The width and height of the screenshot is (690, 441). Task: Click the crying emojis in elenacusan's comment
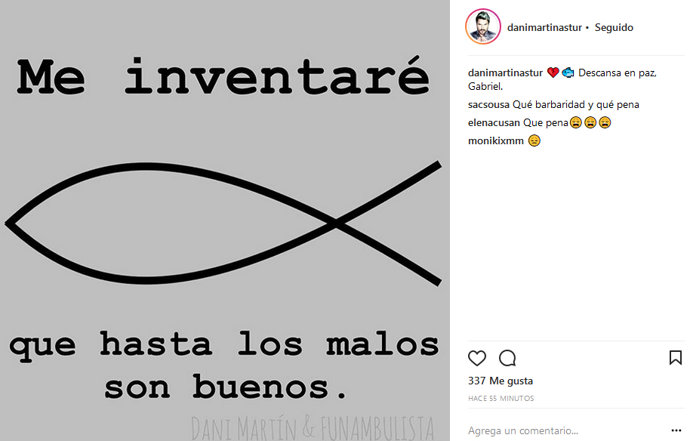click(590, 122)
